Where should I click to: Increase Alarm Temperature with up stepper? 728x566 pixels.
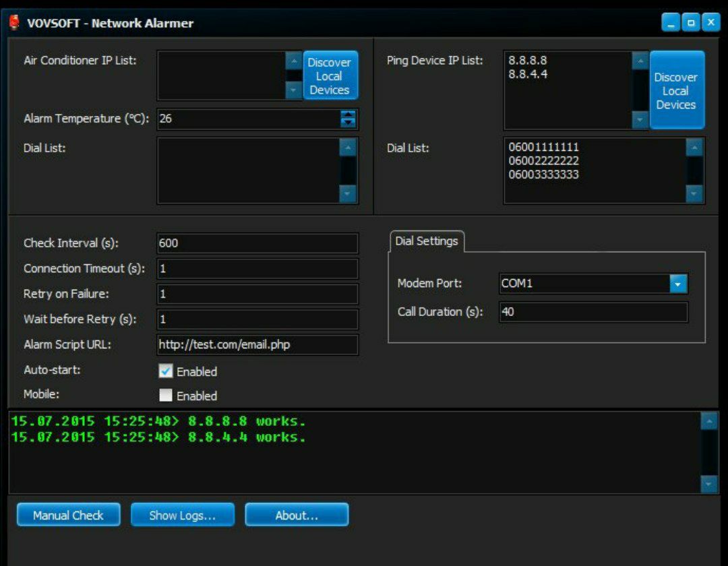coord(348,115)
